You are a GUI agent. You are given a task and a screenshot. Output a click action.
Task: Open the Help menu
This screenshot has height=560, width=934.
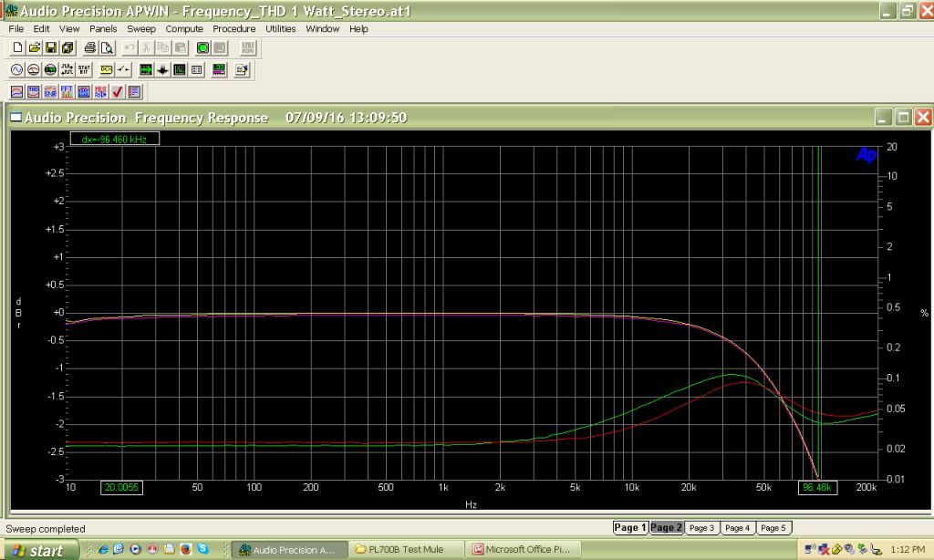click(x=358, y=28)
